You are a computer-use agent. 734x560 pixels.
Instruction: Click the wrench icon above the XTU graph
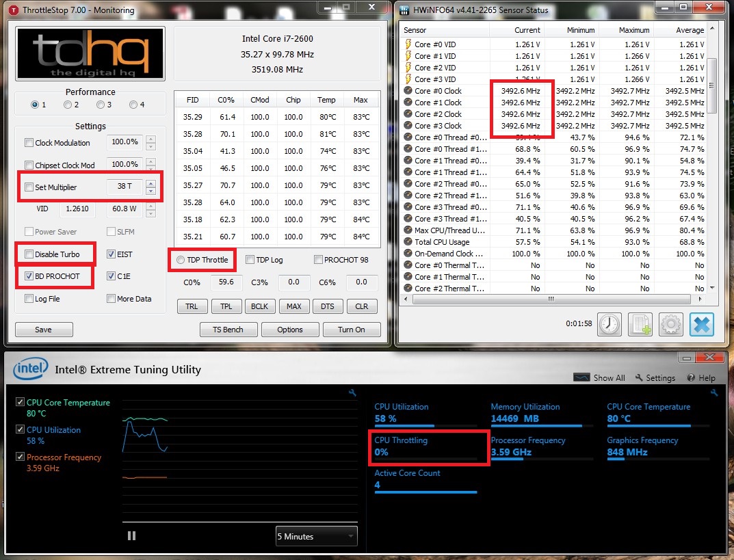(x=352, y=393)
